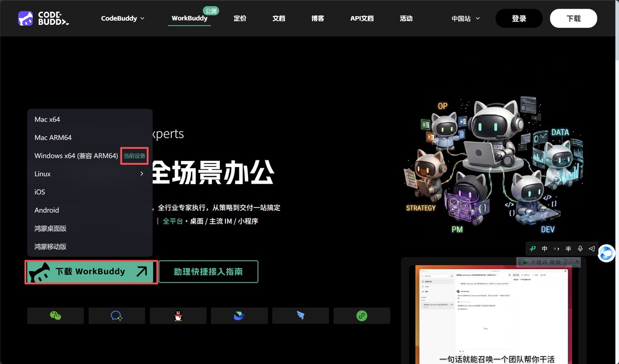
Task: Click the robot cats team illustration
Action: 494,166
